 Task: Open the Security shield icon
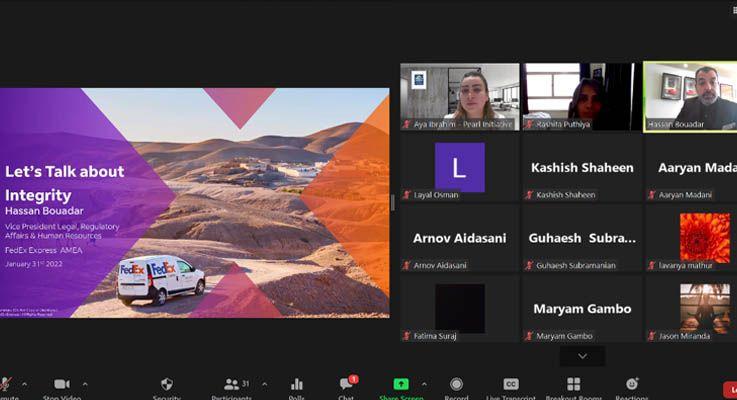167,384
